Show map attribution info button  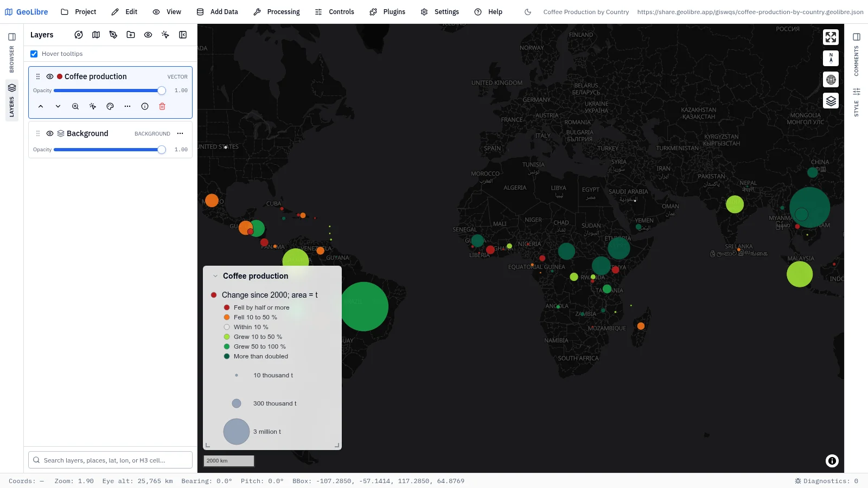tap(832, 461)
